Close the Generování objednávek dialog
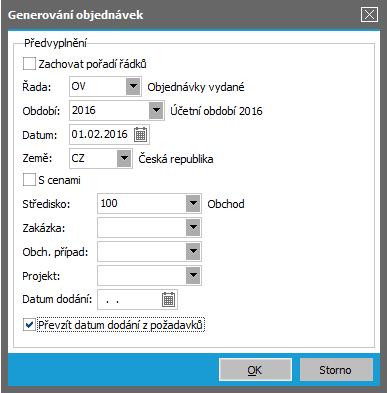The width and height of the screenshot is (388, 393). click(369, 15)
